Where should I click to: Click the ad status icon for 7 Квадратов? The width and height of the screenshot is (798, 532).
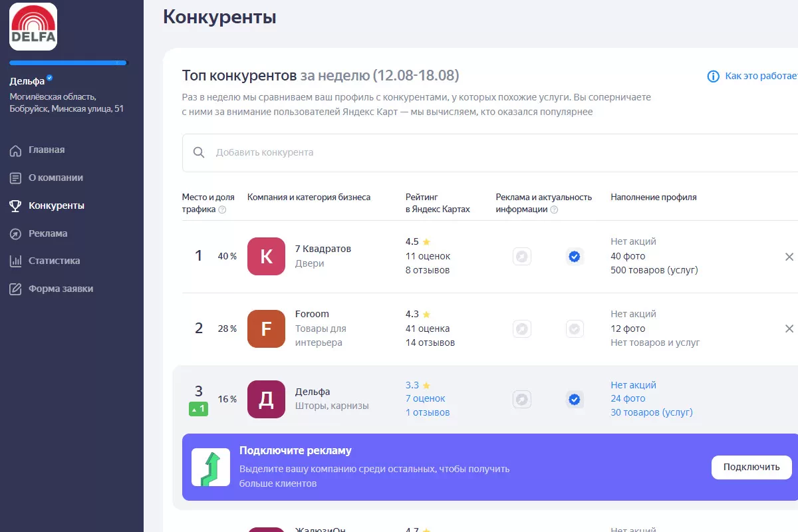[x=522, y=256]
